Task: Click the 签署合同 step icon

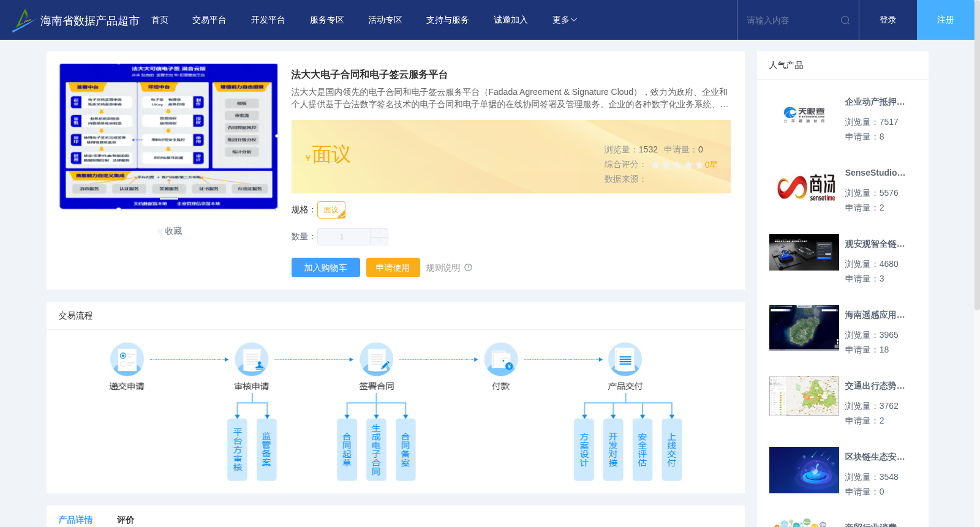Action: (376, 359)
